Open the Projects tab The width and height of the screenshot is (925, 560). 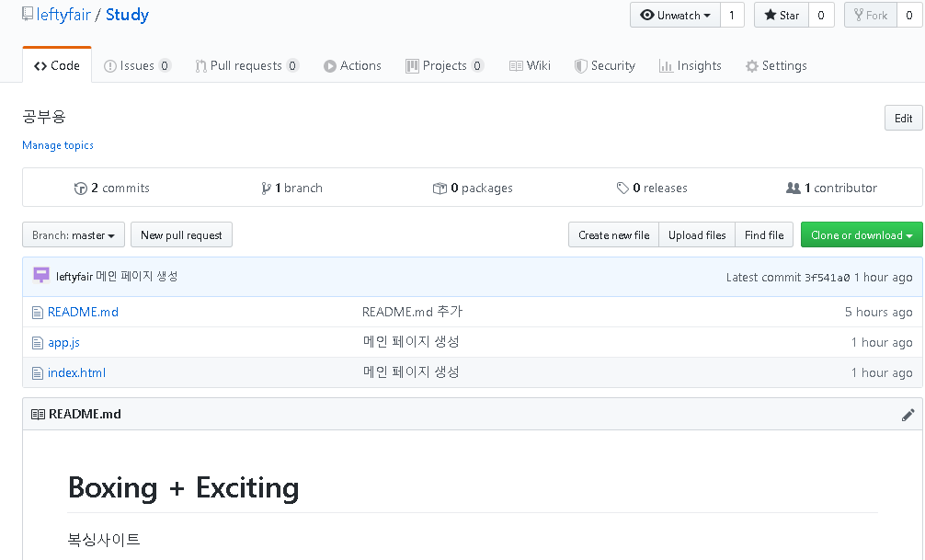coord(445,65)
